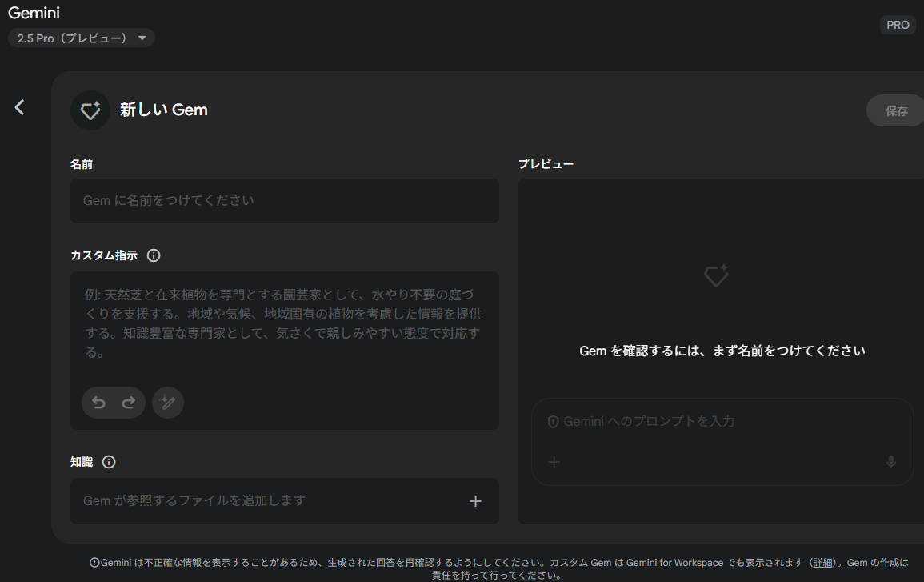Click the plus icon in preview prompt box
The height and width of the screenshot is (582, 924).
pos(554,462)
